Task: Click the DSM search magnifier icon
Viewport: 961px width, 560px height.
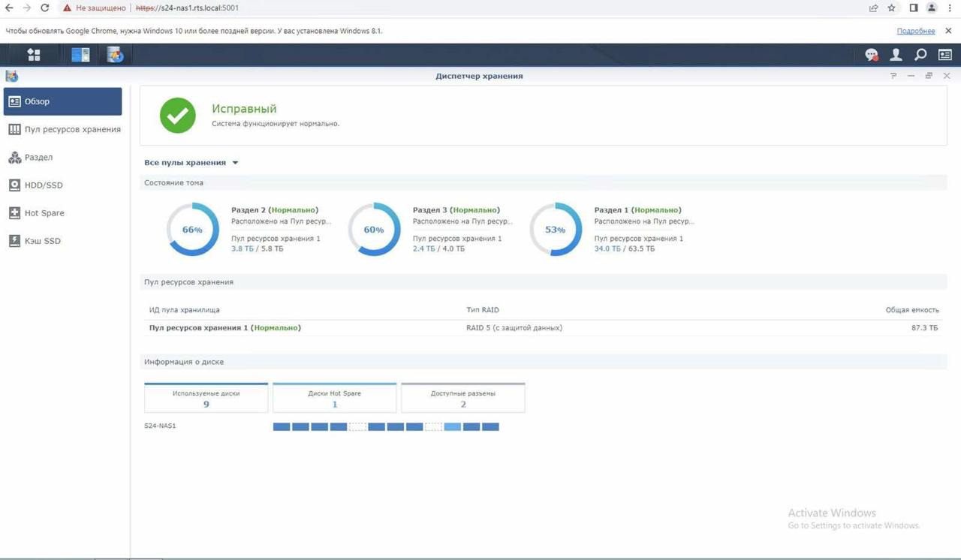Action: 920,55
